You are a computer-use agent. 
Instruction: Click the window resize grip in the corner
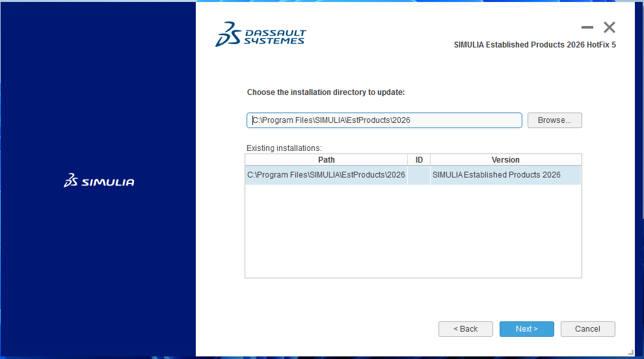click(x=631, y=352)
